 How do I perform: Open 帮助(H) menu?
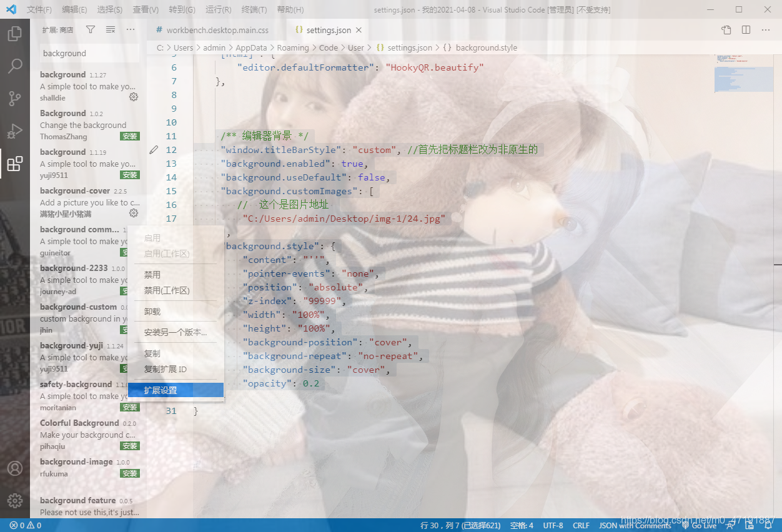(290, 10)
